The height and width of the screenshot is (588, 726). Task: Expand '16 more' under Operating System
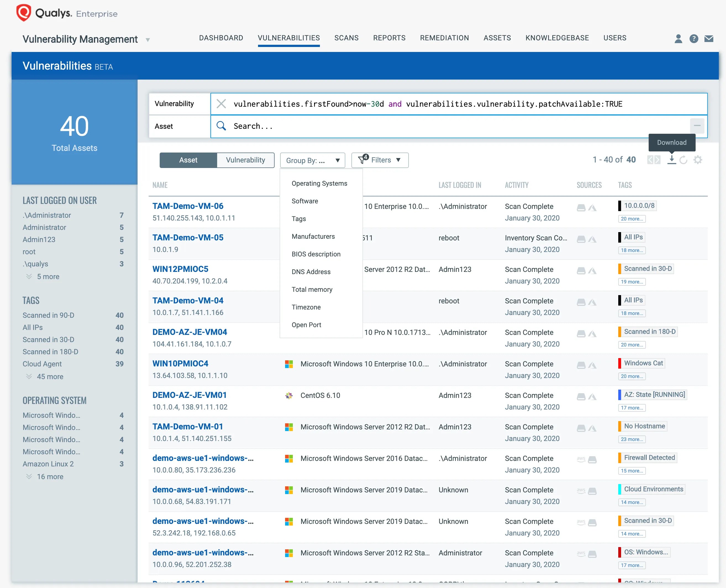50,477
